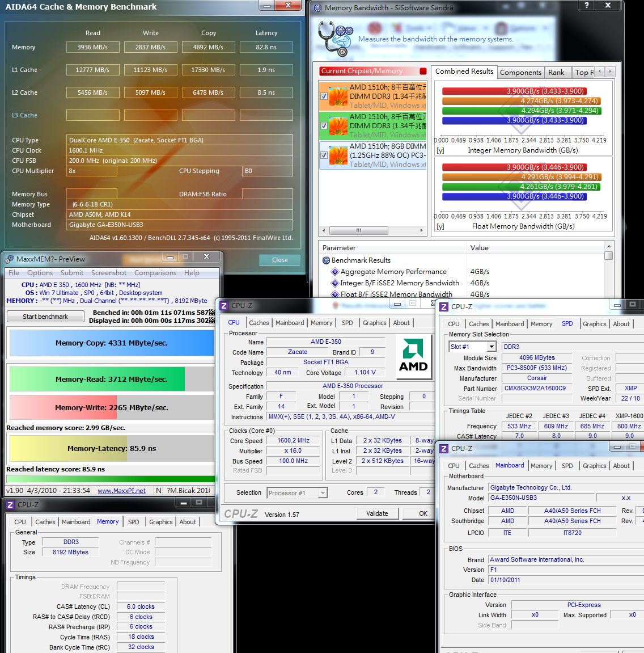The image size is (644, 653).
Task: Click the Aggregate Memory Performance diamond icon
Action: [x=334, y=272]
